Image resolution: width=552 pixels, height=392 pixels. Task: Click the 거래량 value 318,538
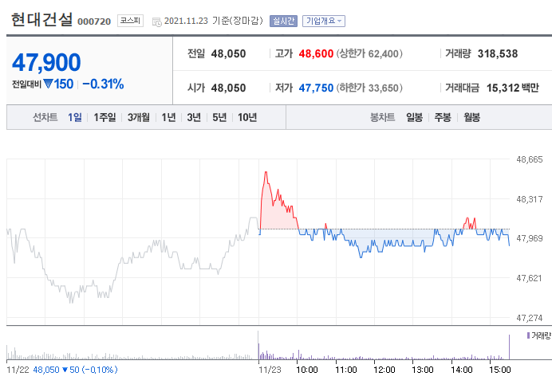click(498, 54)
